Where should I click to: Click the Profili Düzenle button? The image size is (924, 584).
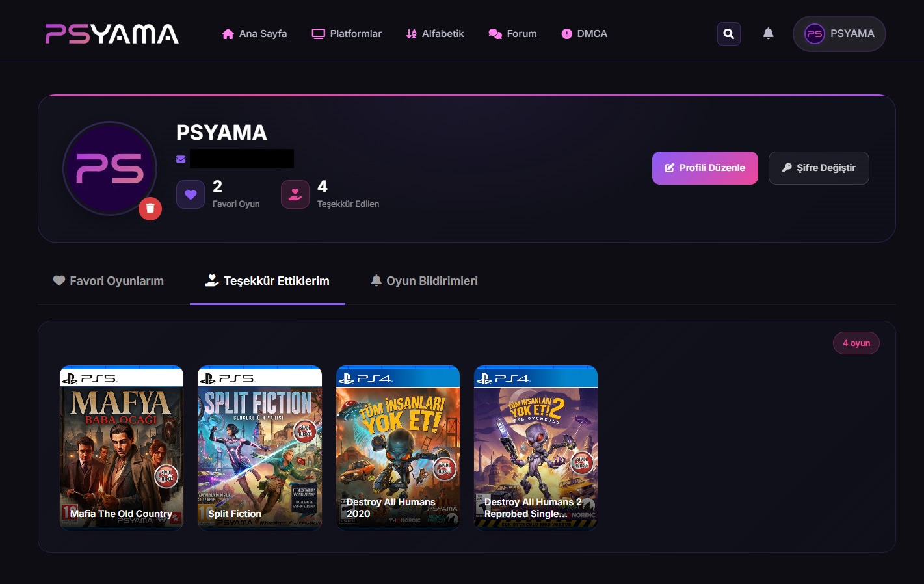(x=705, y=168)
